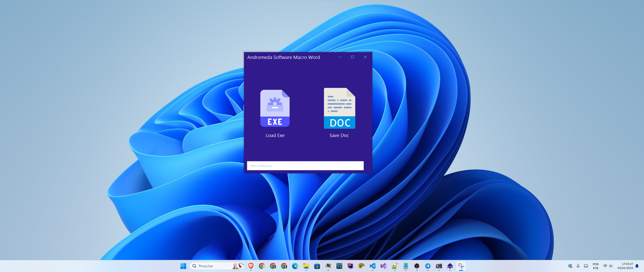Open Google Chrome from the taskbar

[x=262, y=266]
